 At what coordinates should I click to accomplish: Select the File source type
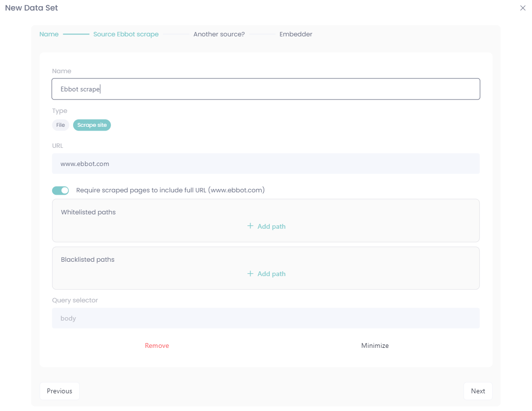[x=60, y=125]
